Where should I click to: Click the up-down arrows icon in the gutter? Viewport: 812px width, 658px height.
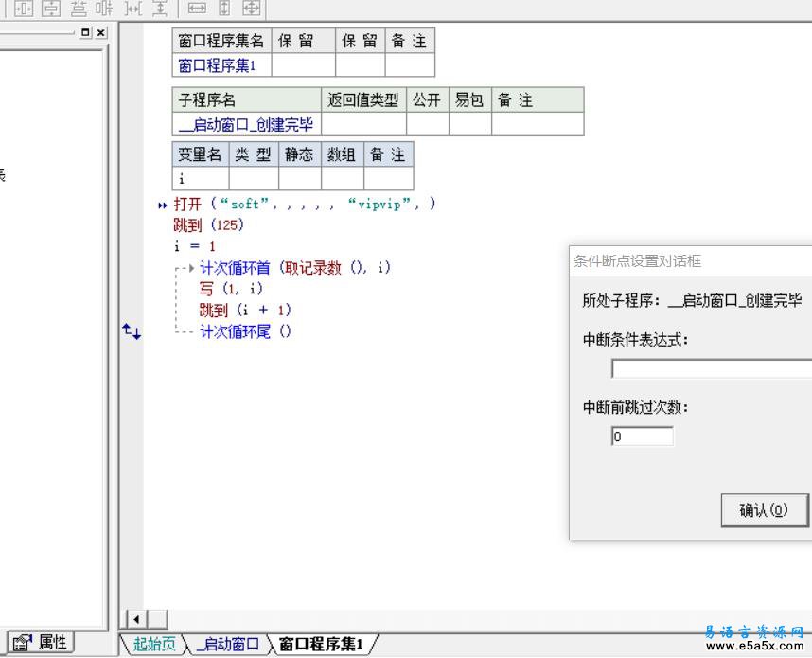132,331
